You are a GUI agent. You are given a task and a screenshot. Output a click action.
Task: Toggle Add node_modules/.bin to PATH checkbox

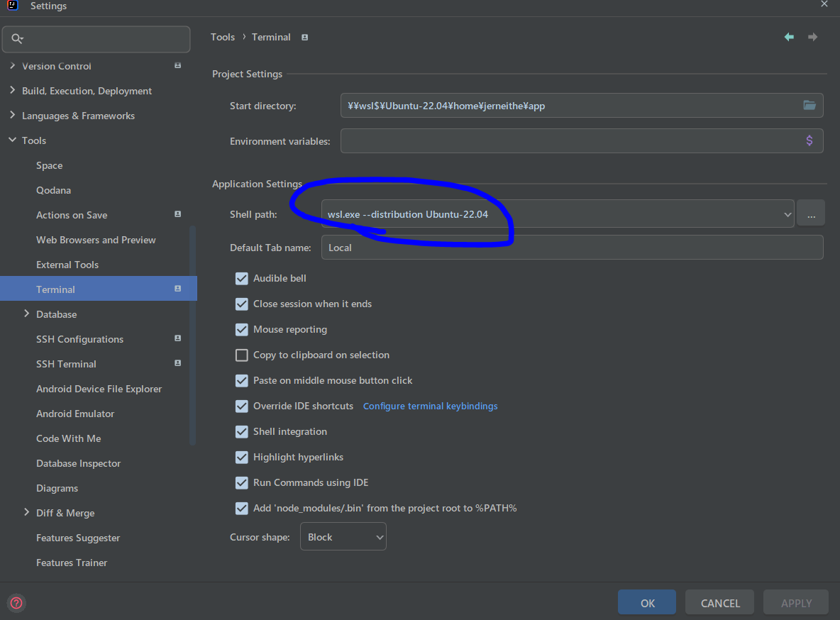(242, 508)
